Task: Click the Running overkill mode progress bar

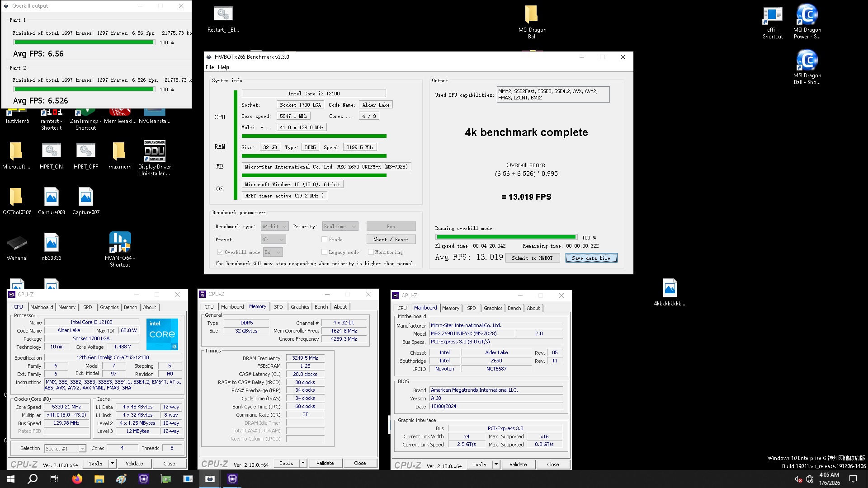Action: (x=506, y=237)
